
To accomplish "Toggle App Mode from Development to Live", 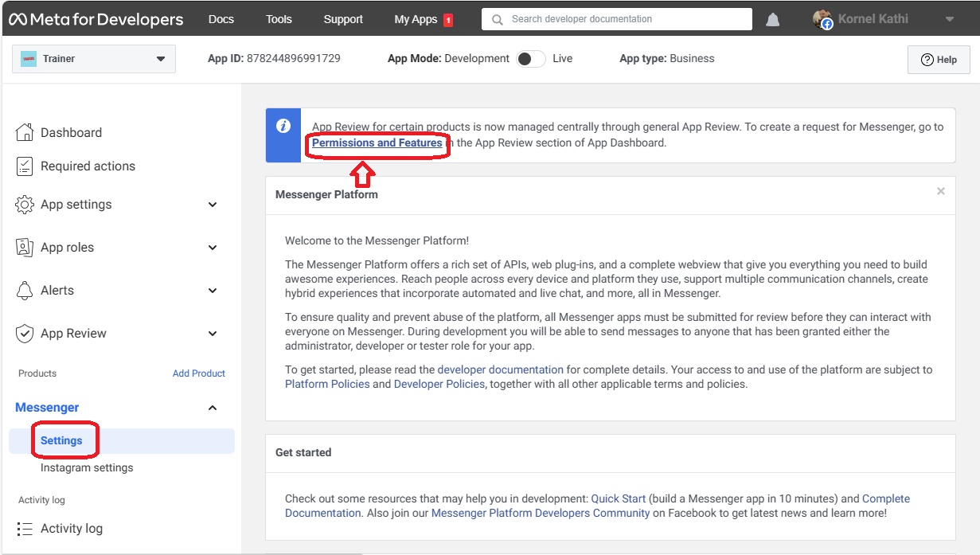I will (531, 59).
